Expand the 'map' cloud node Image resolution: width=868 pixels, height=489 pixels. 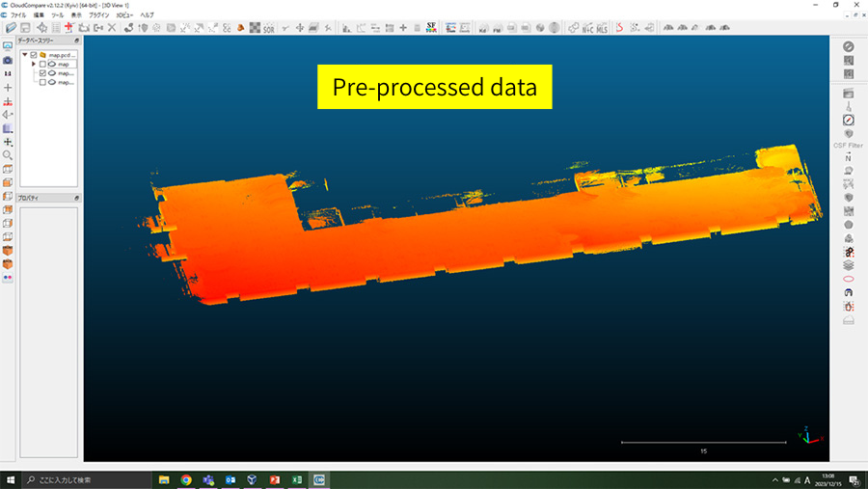(34, 65)
